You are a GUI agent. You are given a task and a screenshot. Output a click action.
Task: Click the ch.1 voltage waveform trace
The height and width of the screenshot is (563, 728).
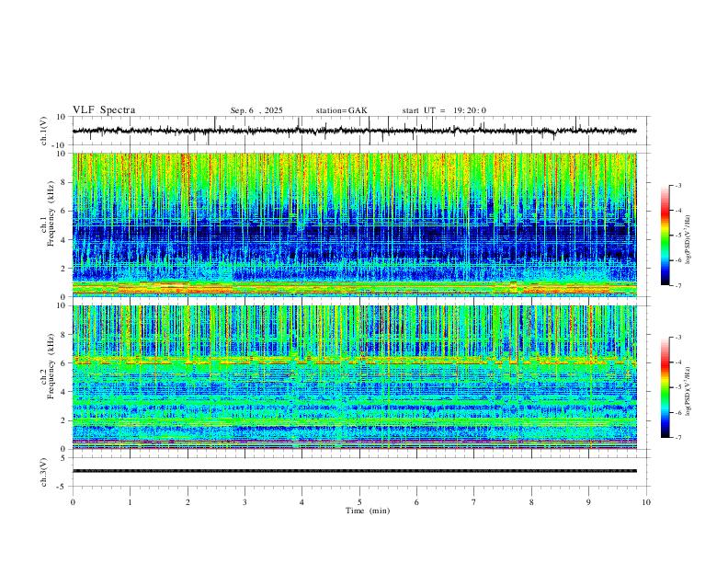point(354,131)
